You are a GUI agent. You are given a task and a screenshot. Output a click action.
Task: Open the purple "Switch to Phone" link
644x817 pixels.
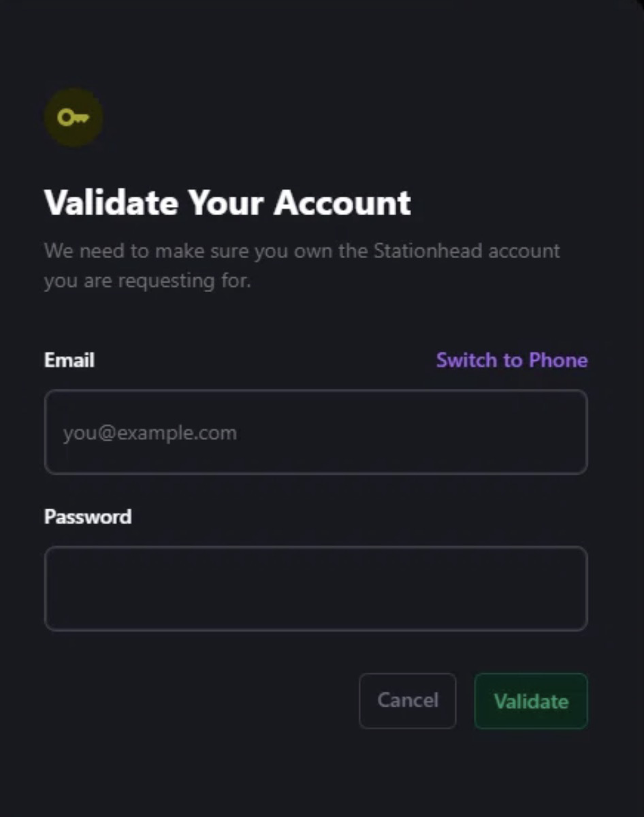click(x=511, y=359)
